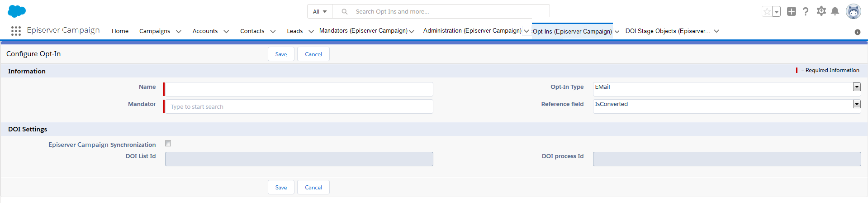Viewport: 868px width, 203px height.
Task: Go to the Home tab
Action: pyautogui.click(x=120, y=31)
